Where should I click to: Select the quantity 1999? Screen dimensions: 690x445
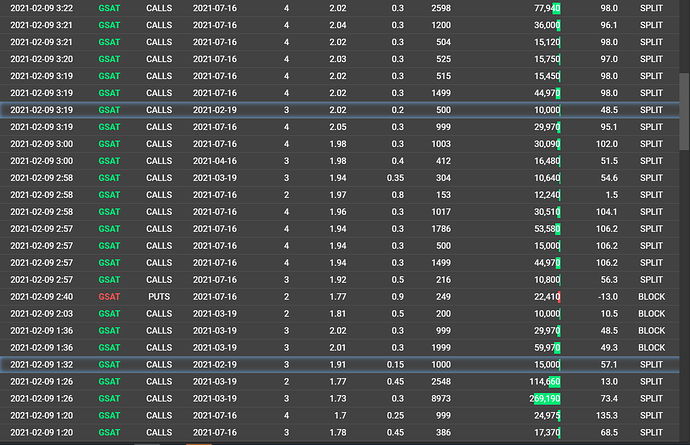tap(441, 348)
